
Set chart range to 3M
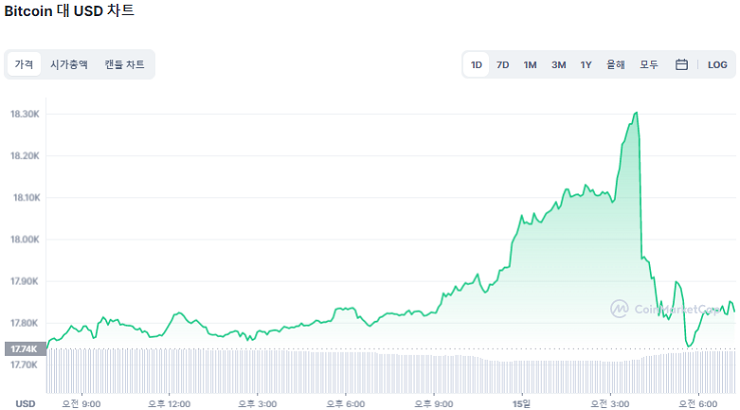coord(558,65)
